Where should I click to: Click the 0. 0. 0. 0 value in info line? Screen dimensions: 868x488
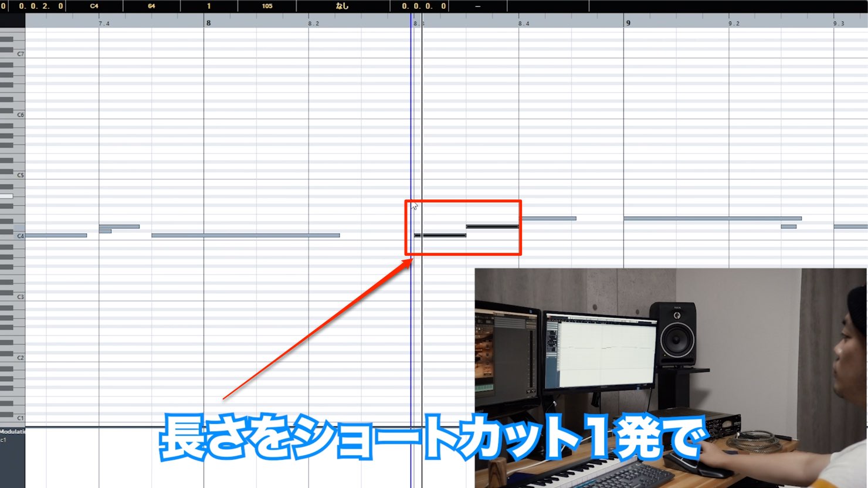coord(424,6)
